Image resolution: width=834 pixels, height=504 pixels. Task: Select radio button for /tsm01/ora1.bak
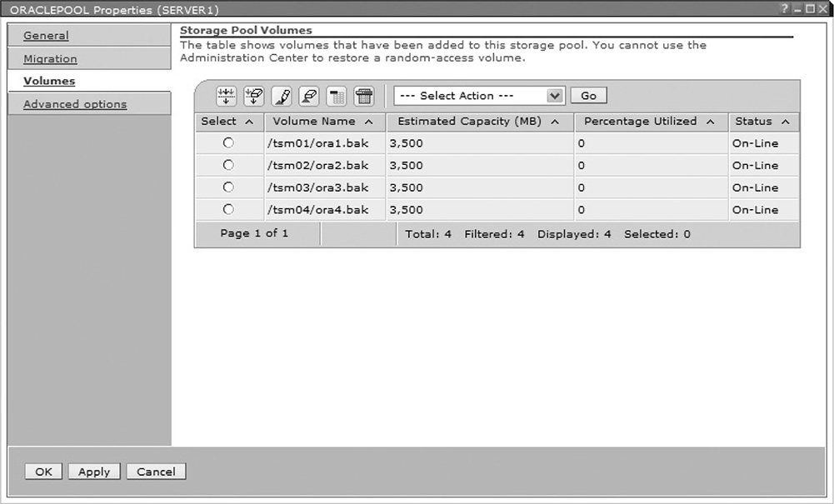228,142
